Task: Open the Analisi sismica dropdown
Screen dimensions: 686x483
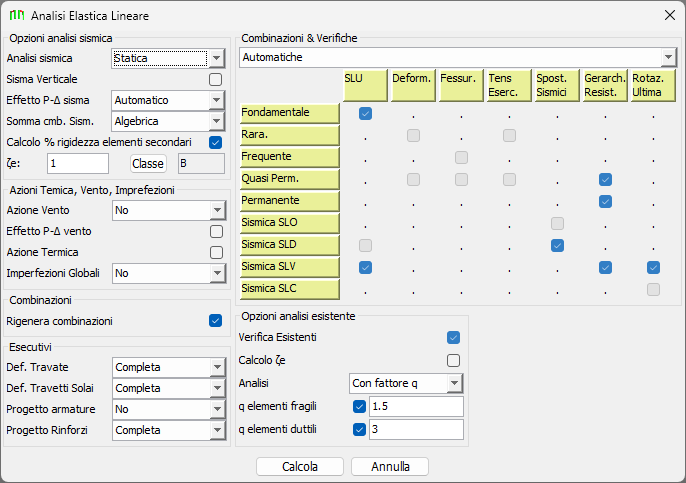Action: (217, 58)
